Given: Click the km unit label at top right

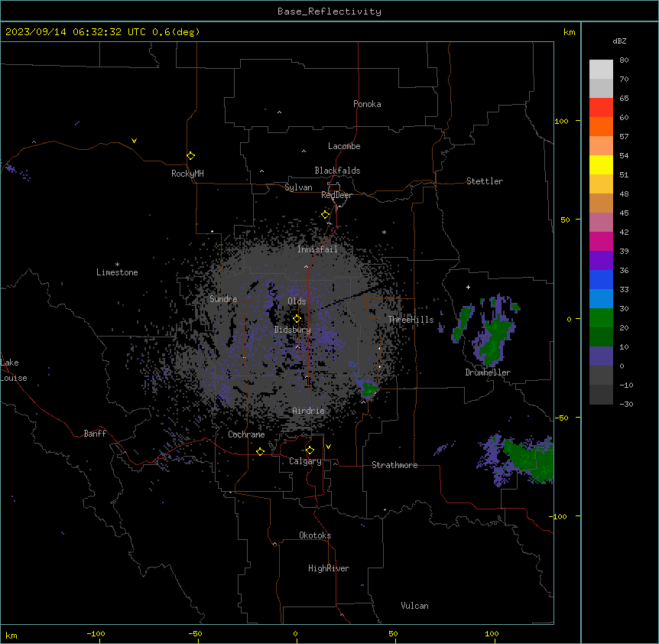Looking at the screenshot, I should click(570, 32).
